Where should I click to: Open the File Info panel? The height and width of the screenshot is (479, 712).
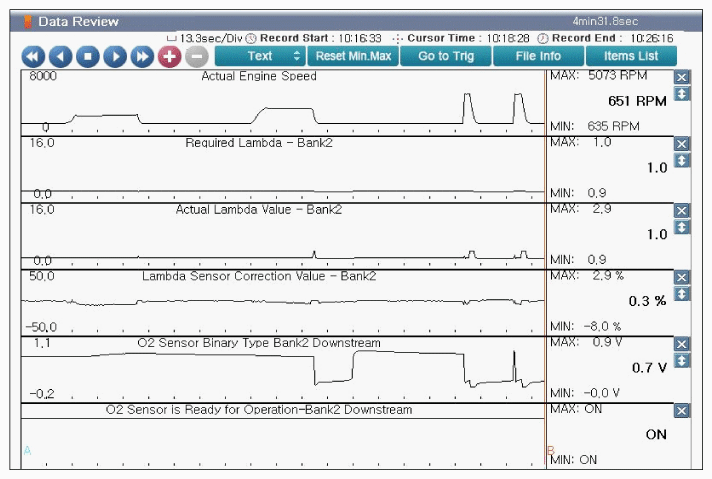(x=538, y=56)
